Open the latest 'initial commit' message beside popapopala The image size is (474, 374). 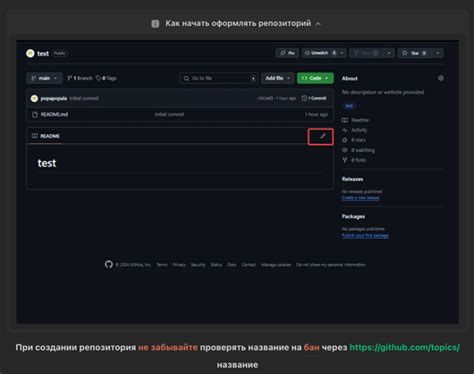click(84, 98)
